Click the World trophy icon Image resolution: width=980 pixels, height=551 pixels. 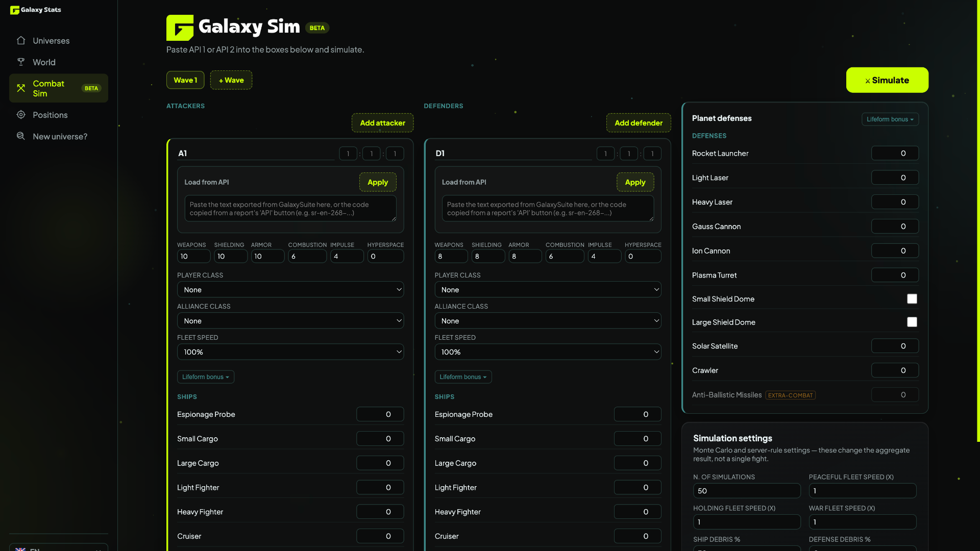[21, 62]
